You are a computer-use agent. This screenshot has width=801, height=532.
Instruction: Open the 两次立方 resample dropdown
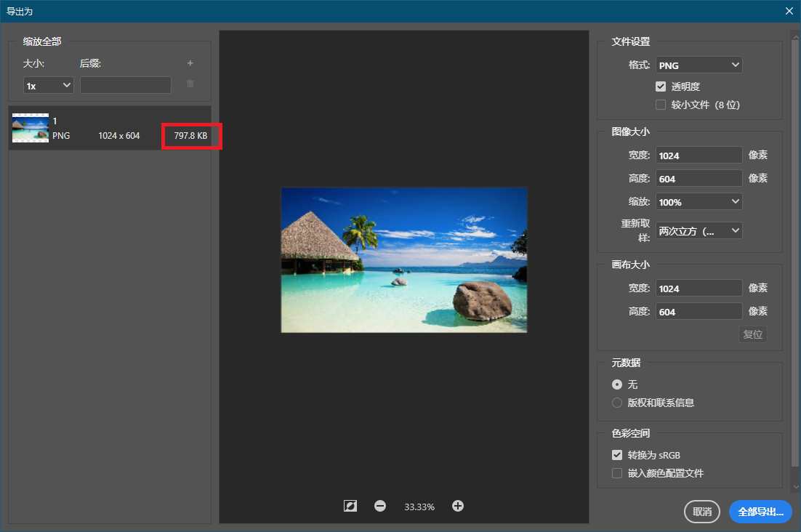click(699, 231)
